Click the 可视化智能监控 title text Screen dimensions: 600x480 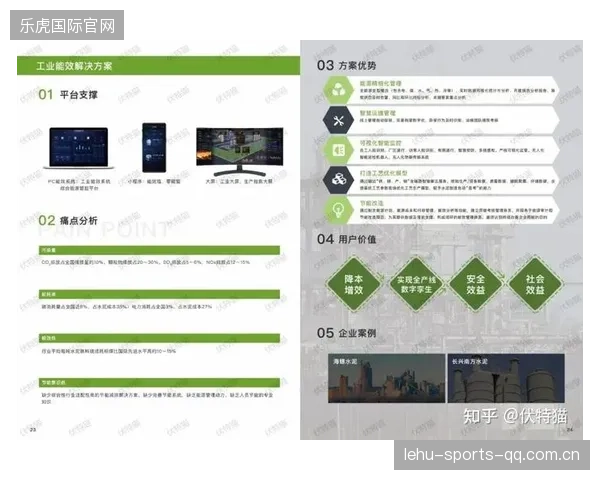[381, 143]
